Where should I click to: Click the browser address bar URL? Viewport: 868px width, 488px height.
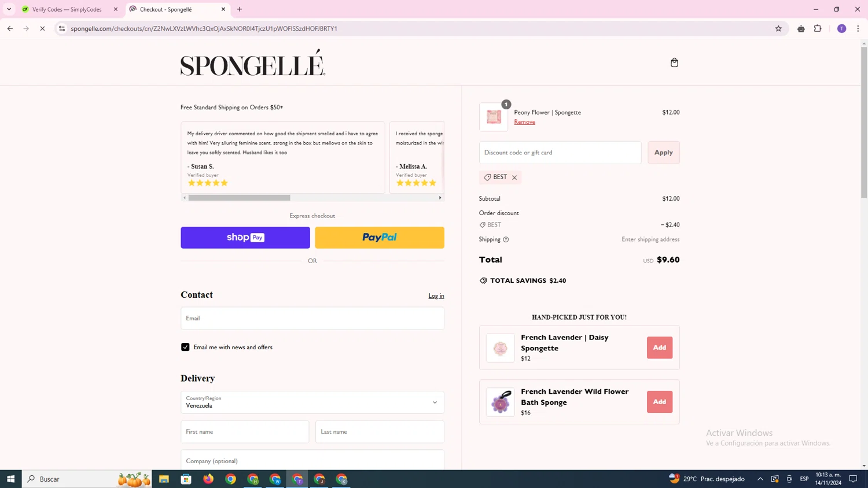(204, 28)
